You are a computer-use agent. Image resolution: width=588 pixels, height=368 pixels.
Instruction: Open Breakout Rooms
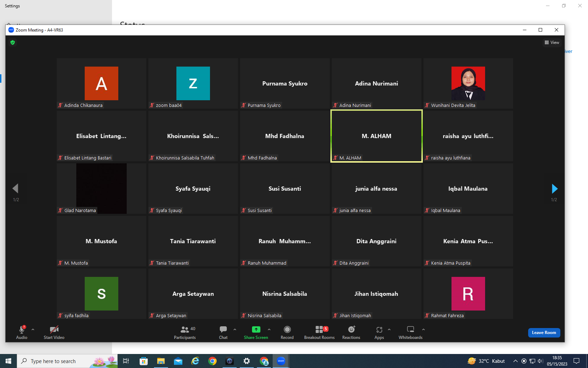pos(319,332)
